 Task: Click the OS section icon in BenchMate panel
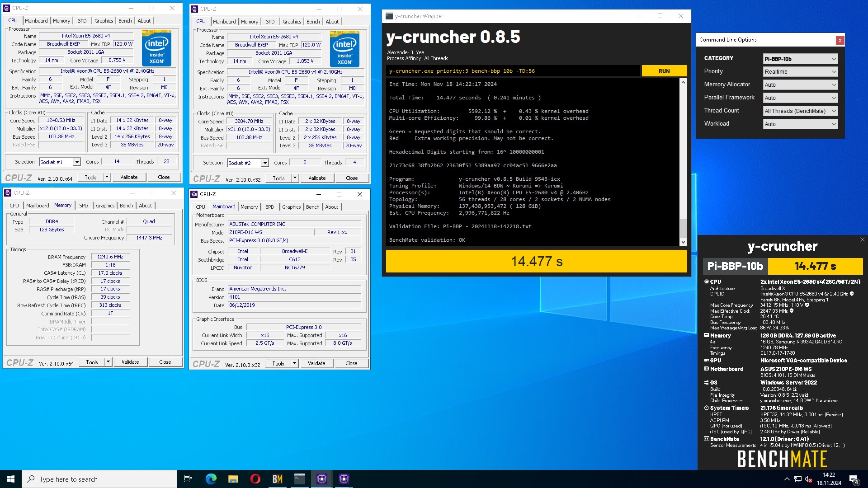(x=706, y=382)
